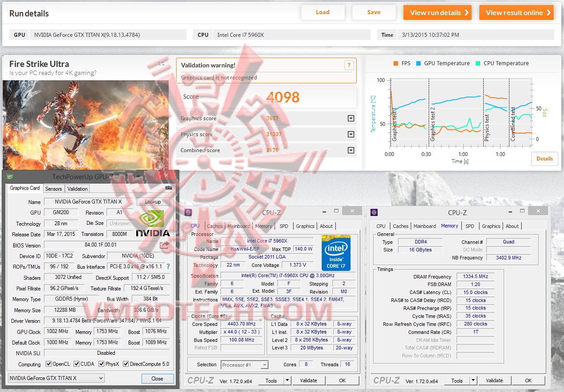Switch to Validation tab in GPU-Z
This screenshot has width=564, height=392.
pyautogui.click(x=78, y=188)
